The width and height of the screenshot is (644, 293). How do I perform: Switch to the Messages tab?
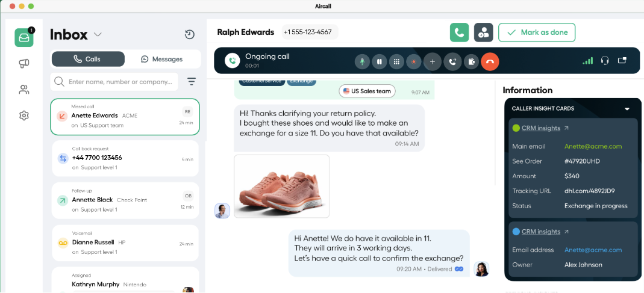coord(161,59)
